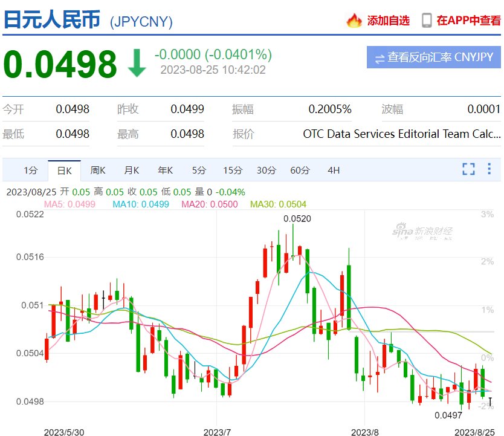Click 查看反向汇率 CNYJPY button

pyautogui.click(x=434, y=57)
